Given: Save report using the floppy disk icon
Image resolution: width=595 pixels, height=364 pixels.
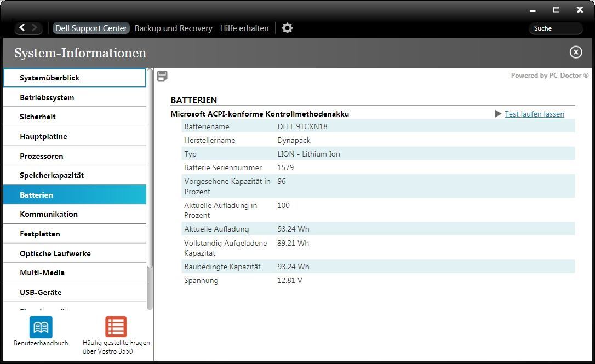Looking at the screenshot, I should click(x=162, y=76).
